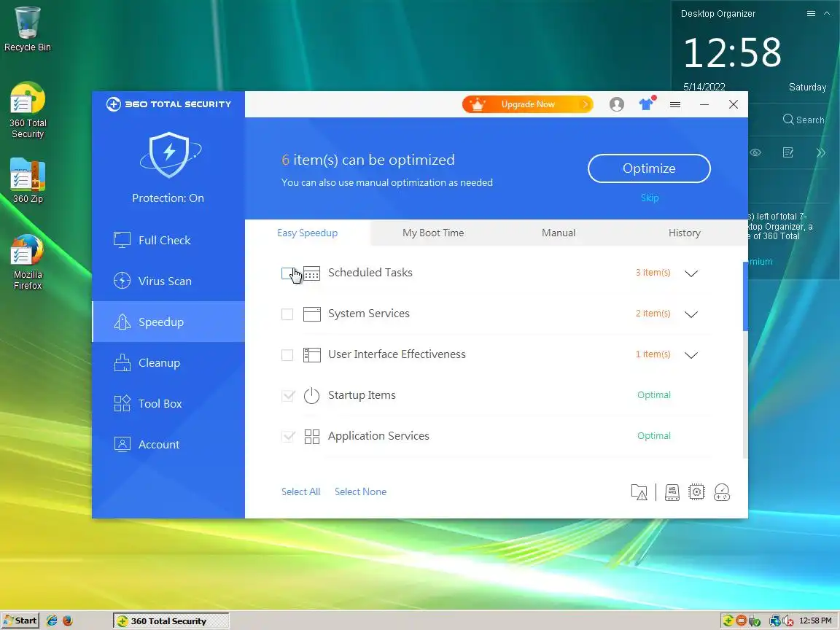Check User Interface Effectiveness checkbox
840x630 pixels.
click(x=287, y=354)
